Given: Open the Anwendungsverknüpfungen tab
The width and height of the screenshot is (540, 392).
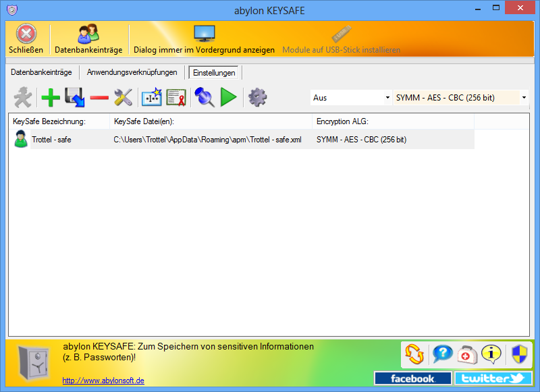Looking at the screenshot, I should [x=132, y=72].
